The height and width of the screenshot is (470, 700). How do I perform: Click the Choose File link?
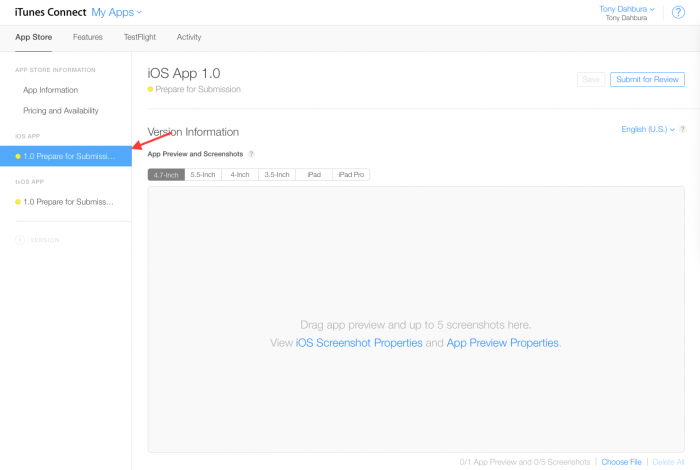point(621,462)
